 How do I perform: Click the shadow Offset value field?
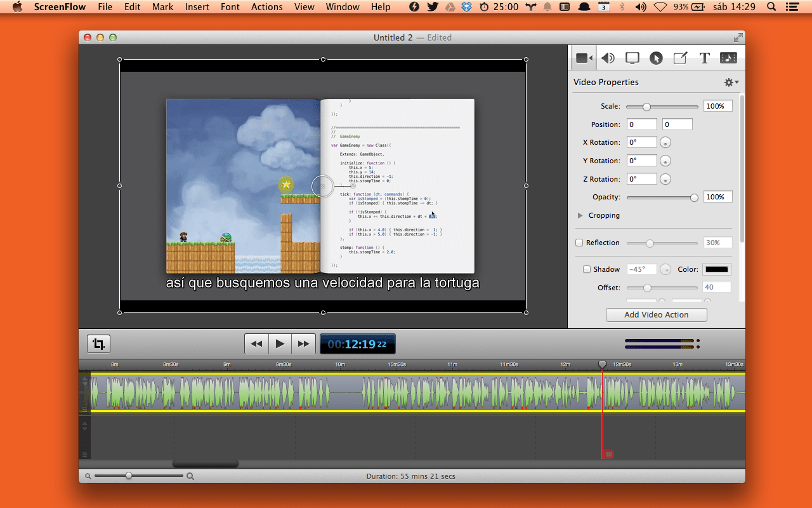point(716,287)
